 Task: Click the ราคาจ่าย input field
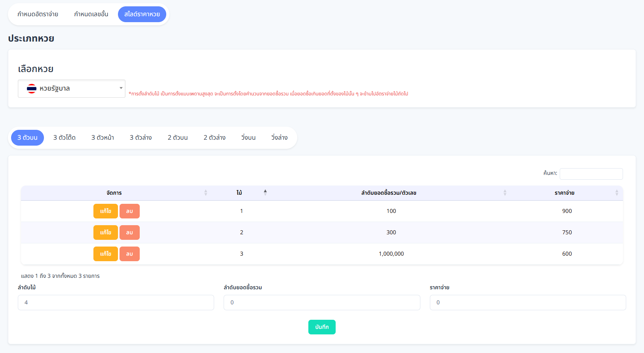[528, 303]
